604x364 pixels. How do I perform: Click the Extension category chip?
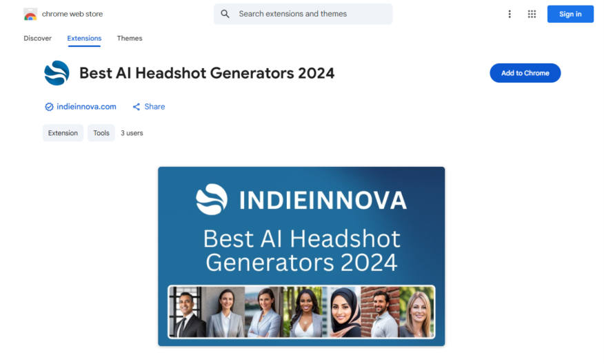[x=63, y=133]
